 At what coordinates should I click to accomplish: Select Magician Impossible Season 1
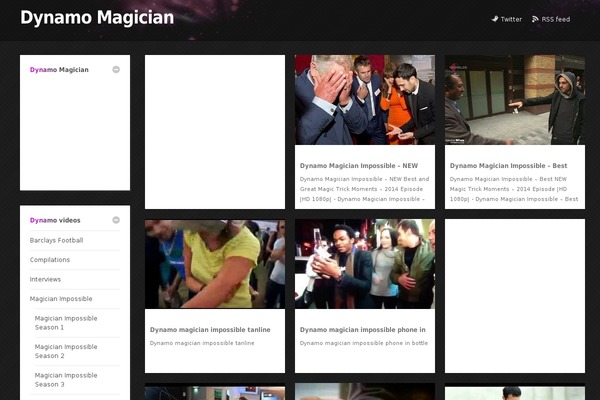coord(66,323)
